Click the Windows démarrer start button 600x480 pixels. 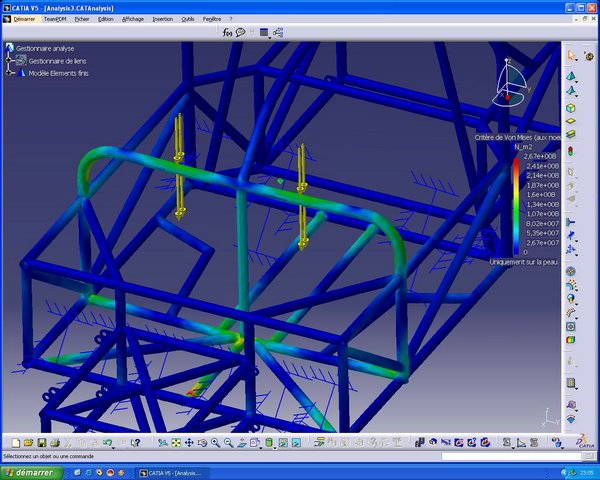tap(31, 473)
